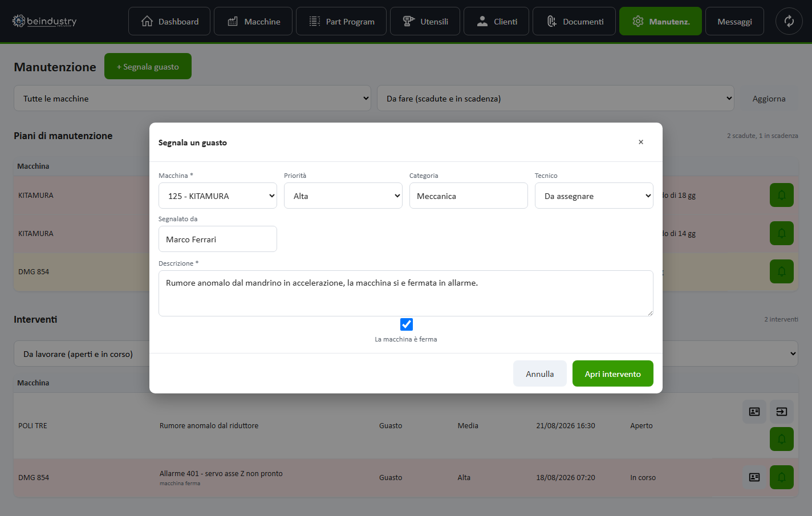This screenshot has height=516, width=812.
Task: Click the exit-arrow icon in the POLI TRE row
Action: [782, 412]
